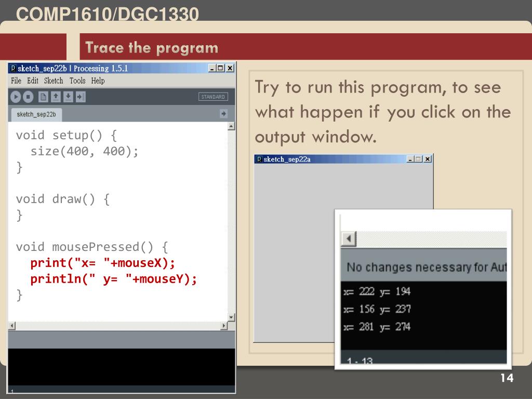Open the Help menu

pos(98,81)
